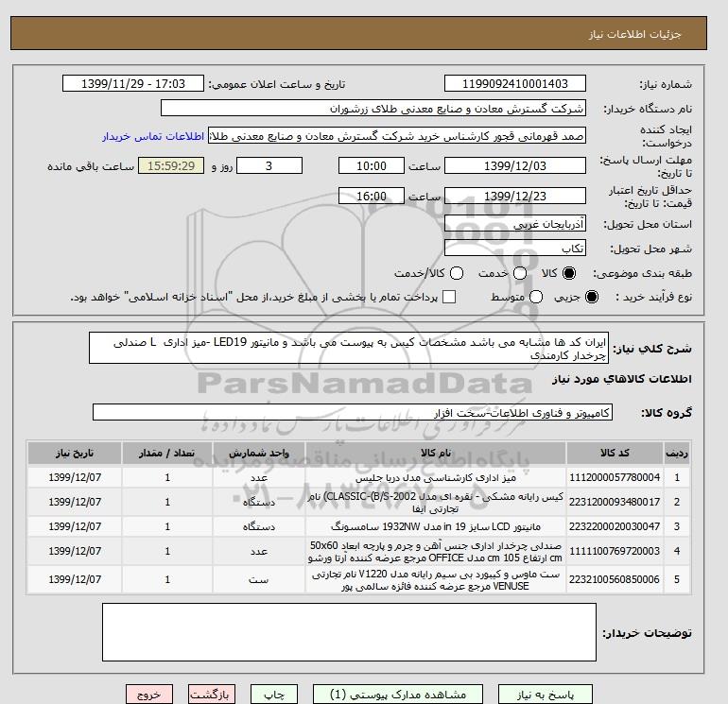Click the کد کالا column header

pyautogui.click(x=615, y=453)
